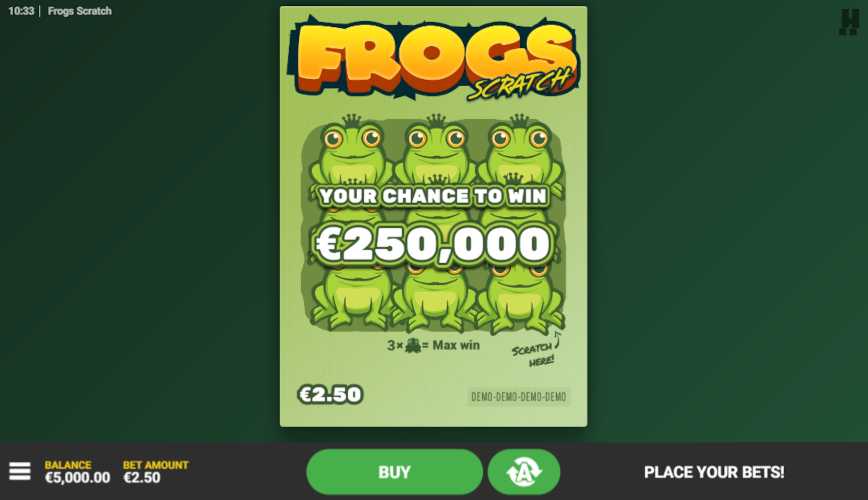This screenshot has height=500, width=868.
Task: Select the top-right crowned frog
Action: [519, 152]
